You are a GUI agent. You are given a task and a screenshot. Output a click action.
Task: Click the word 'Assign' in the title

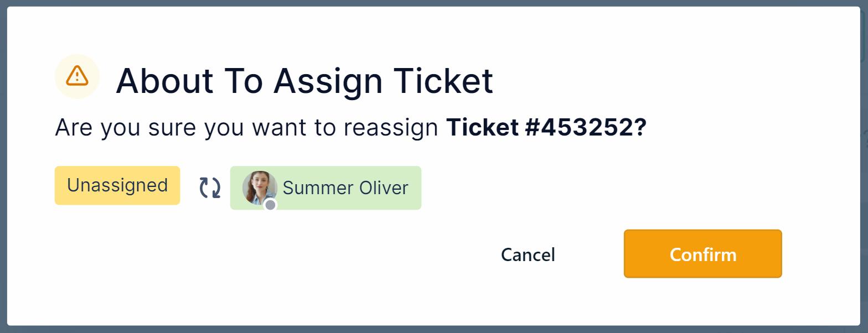click(x=328, y=81)
